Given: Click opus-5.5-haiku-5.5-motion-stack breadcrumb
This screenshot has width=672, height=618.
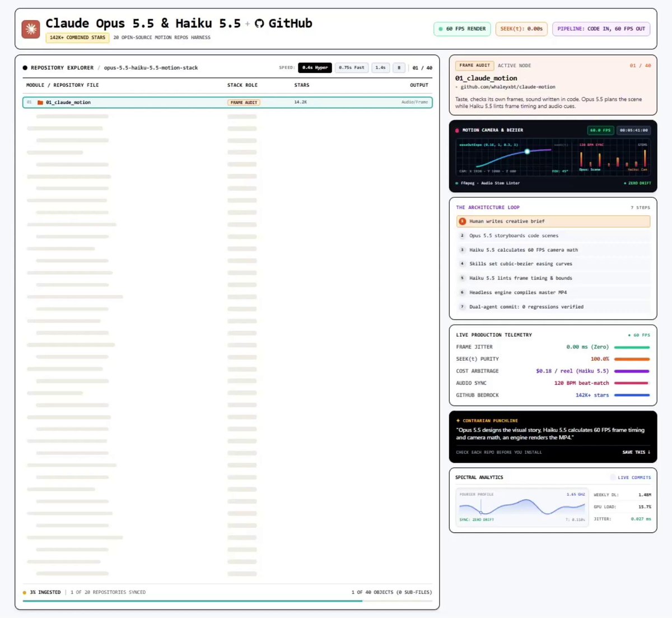Looking at the screenshot, I should point(151,68).
